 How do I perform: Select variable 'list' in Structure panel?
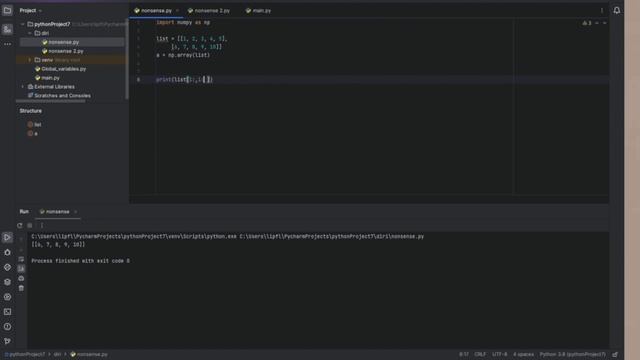pyautogui.click(x=38, y=124)
